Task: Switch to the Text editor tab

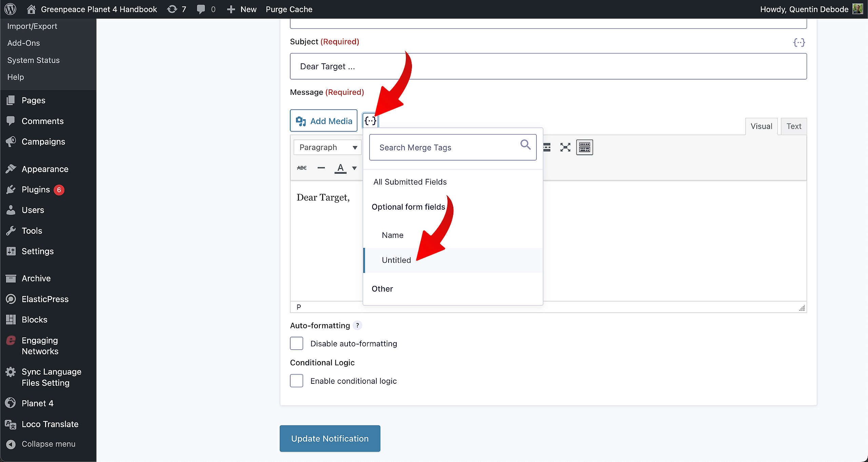Action: coord(794,126)
